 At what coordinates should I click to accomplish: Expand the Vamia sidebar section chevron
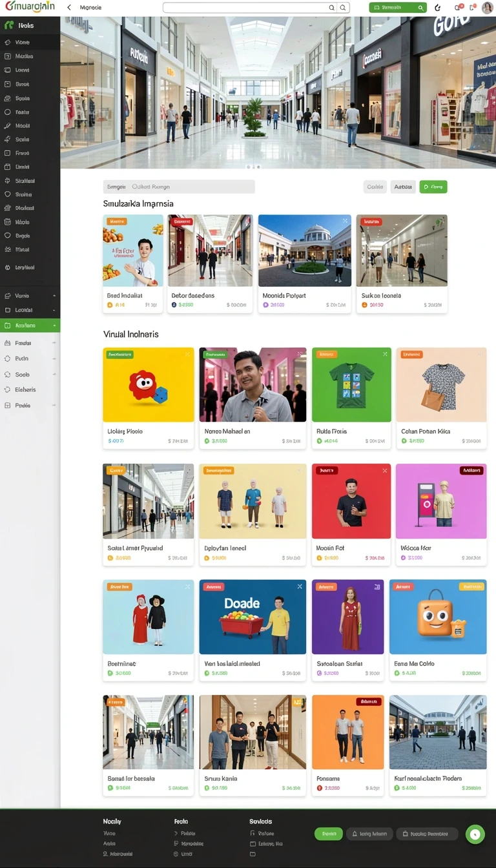(x=54, y=296)
